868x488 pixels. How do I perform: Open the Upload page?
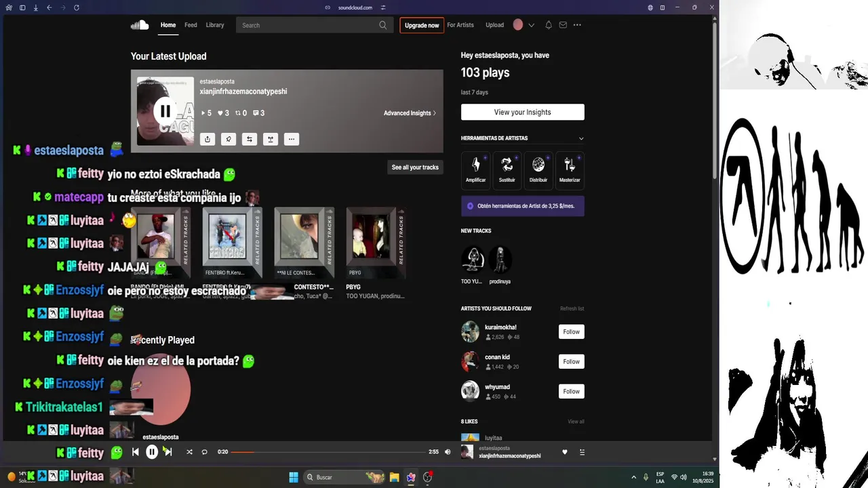494,25
